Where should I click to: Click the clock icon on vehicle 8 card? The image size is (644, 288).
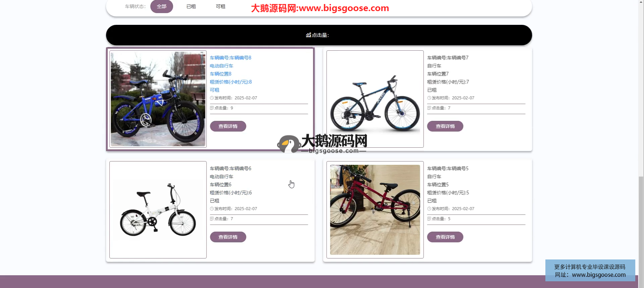coord(212,98)
